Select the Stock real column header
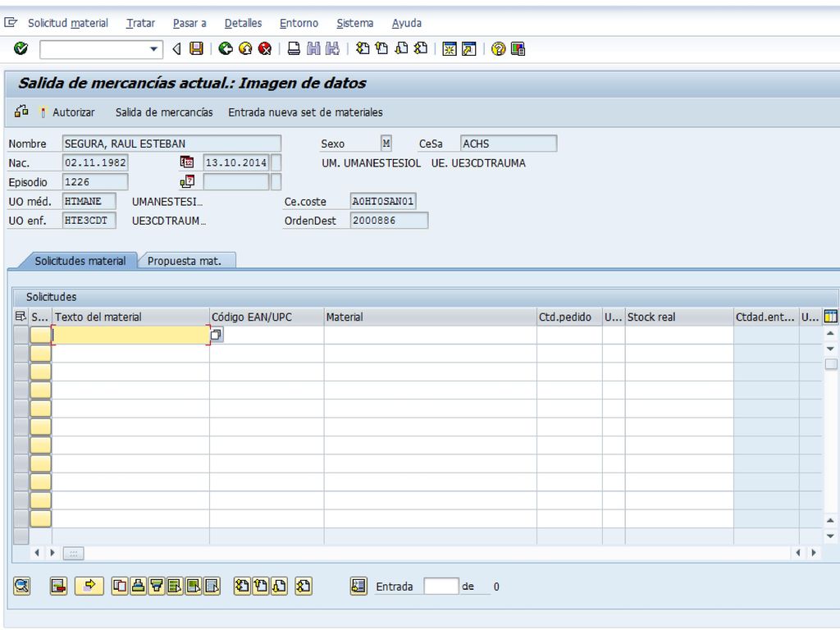This screenshot has width=840, height=630. (x=679, y=317)
